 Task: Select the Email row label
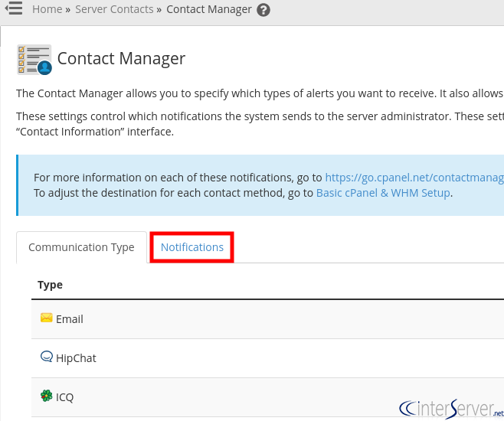[x=70, y=319]
